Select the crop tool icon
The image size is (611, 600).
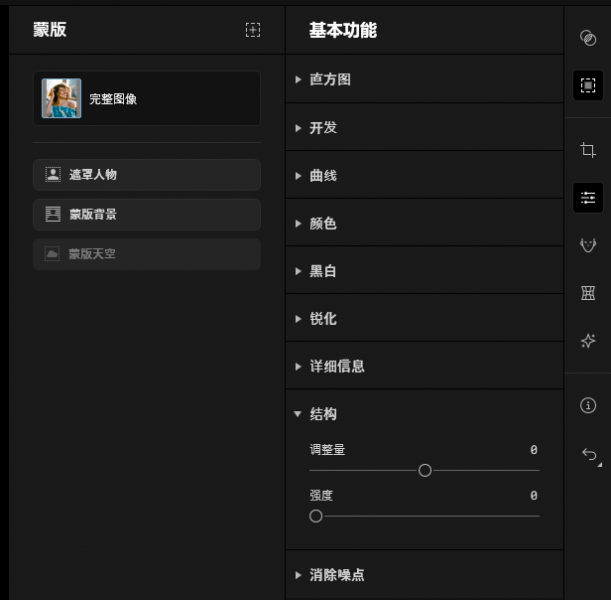[588, 150]
